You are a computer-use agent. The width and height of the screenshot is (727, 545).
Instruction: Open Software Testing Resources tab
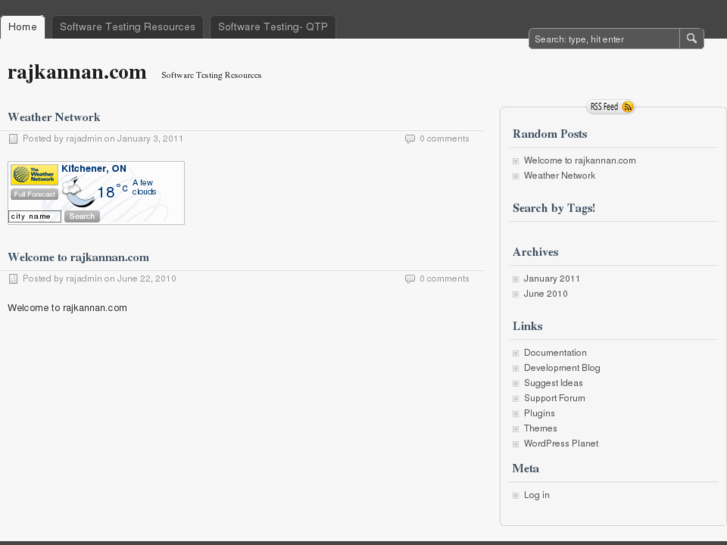click(x=127, y=27)
